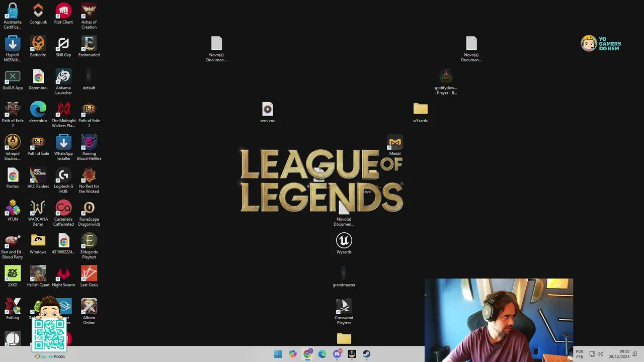Image resolution: width=644 pixels, height=362 pixels.
Task: Open Microsoft Edge from the taskbar
Action: pos(323,354)
